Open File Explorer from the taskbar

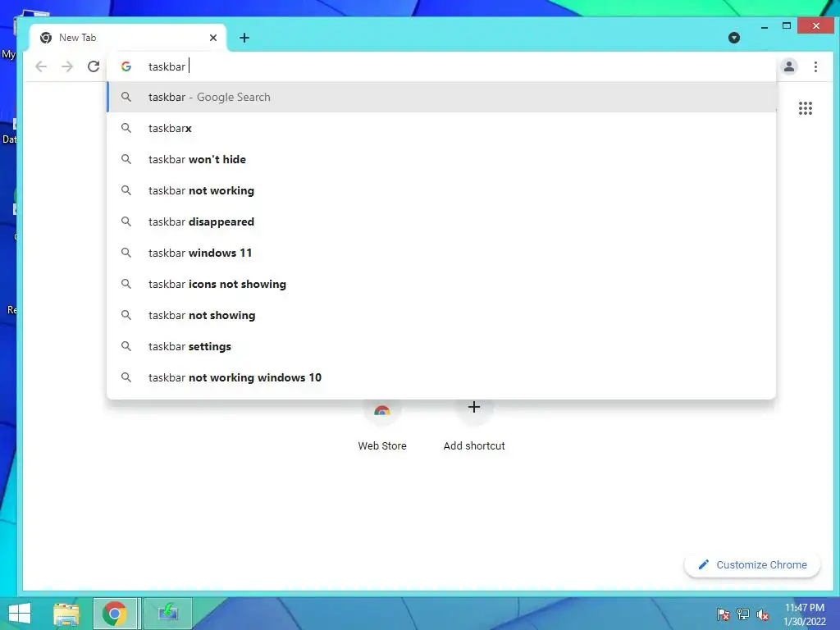pyautogui.click(x=66, y=614)
